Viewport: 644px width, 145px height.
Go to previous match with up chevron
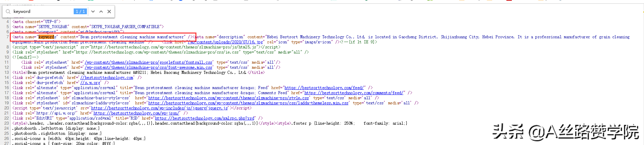[x=101, y=12]
